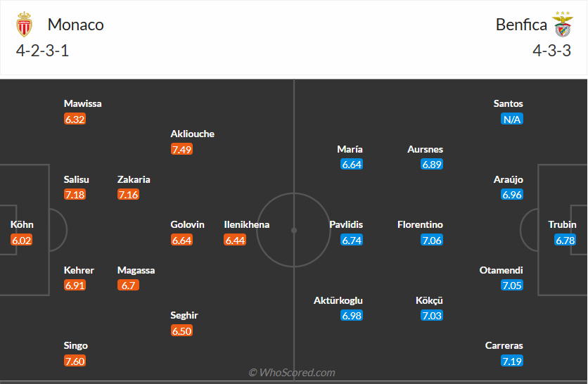Click Zakaria's 7.16 rating badge
Image resolution: width=588 pixels, height=384 pixels.
click(128, 195)
